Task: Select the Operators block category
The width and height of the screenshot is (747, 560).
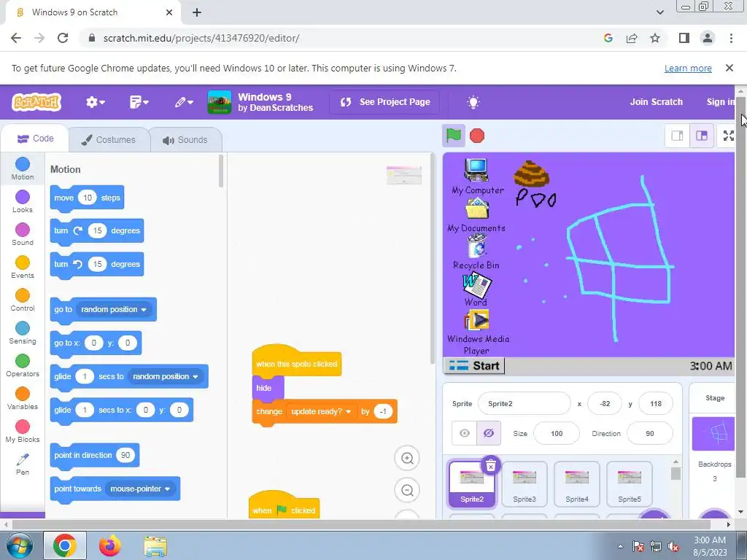Action: point(23,366)
